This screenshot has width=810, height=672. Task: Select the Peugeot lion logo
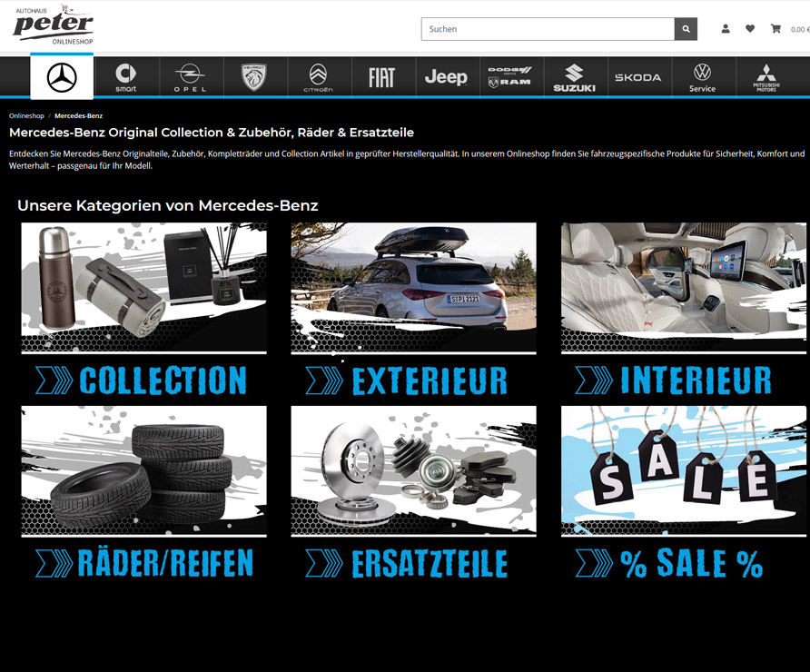(x=254, y=78)
